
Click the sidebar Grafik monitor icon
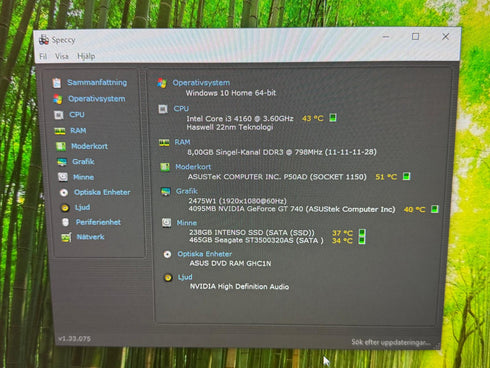click(62, 162)
